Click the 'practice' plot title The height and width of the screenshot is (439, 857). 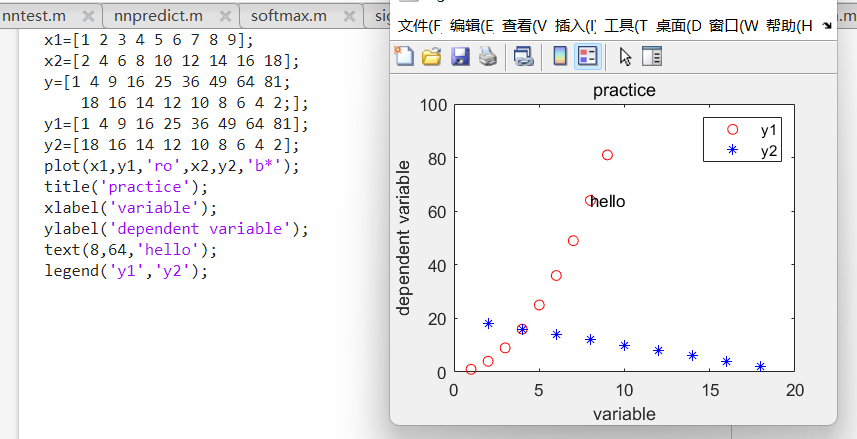(624, 90)
